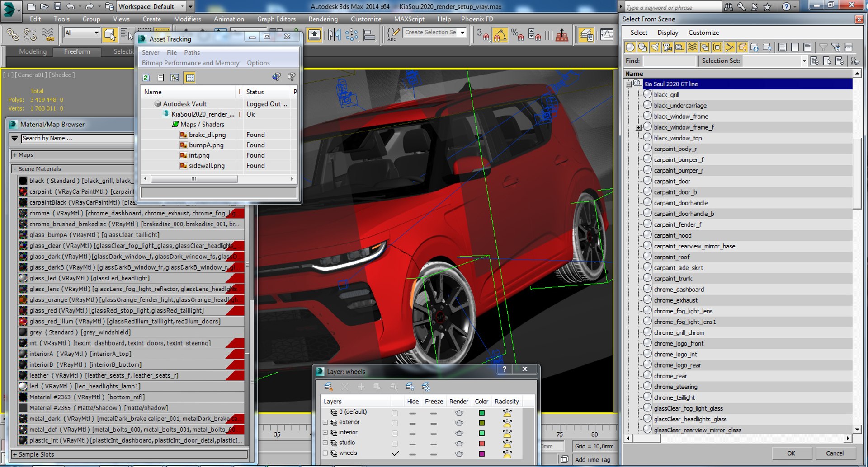Screen dimensions: 868x467
Task: Make the exterior layer current
Action: [395, 423]
